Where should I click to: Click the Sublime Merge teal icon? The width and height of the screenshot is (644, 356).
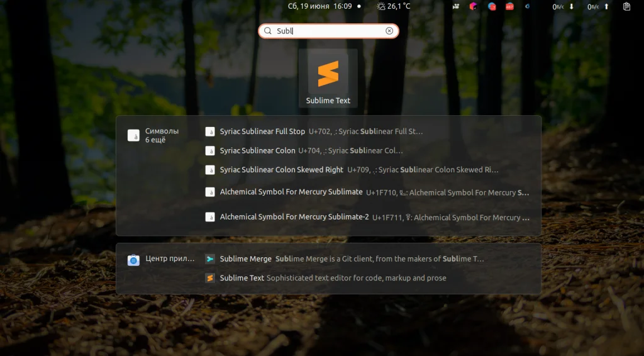point(210,259)
